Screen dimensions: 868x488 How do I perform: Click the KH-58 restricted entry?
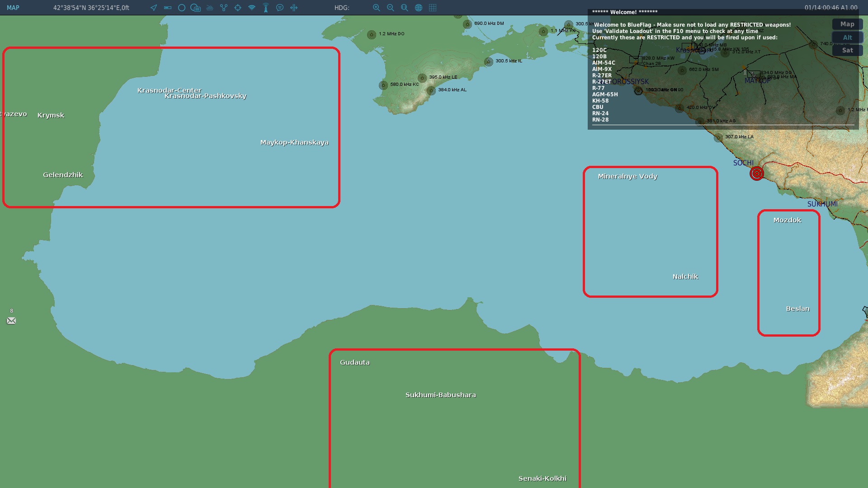click(x=600, y=101)
